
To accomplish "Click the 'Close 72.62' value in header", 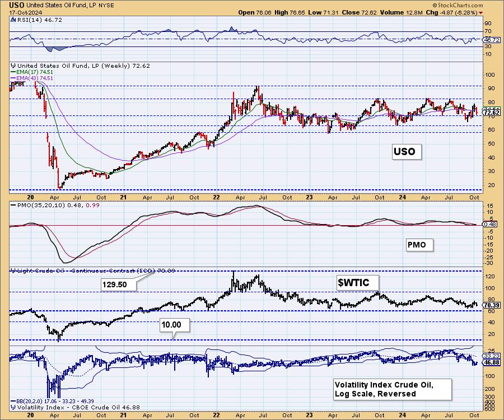I will [360, 12].
